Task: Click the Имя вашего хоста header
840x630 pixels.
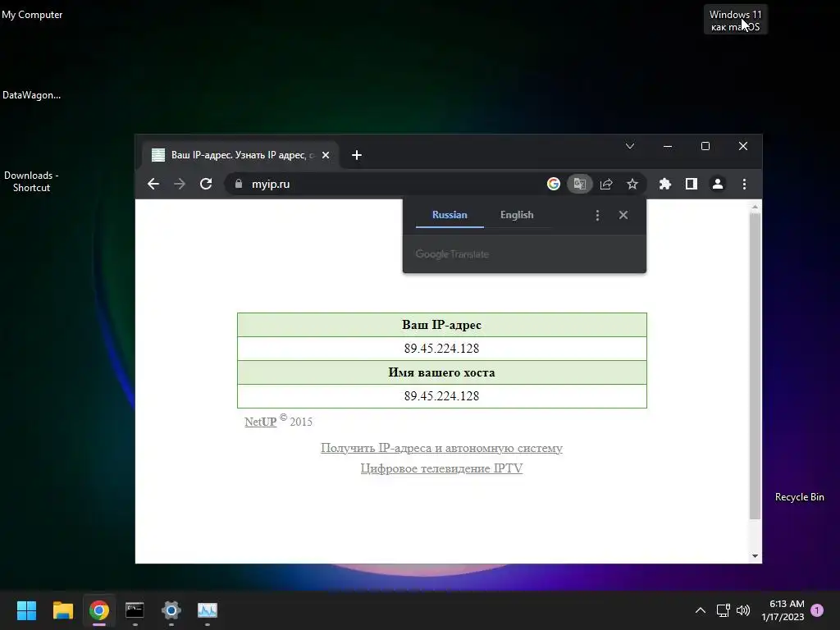Action: pos(441,372)
